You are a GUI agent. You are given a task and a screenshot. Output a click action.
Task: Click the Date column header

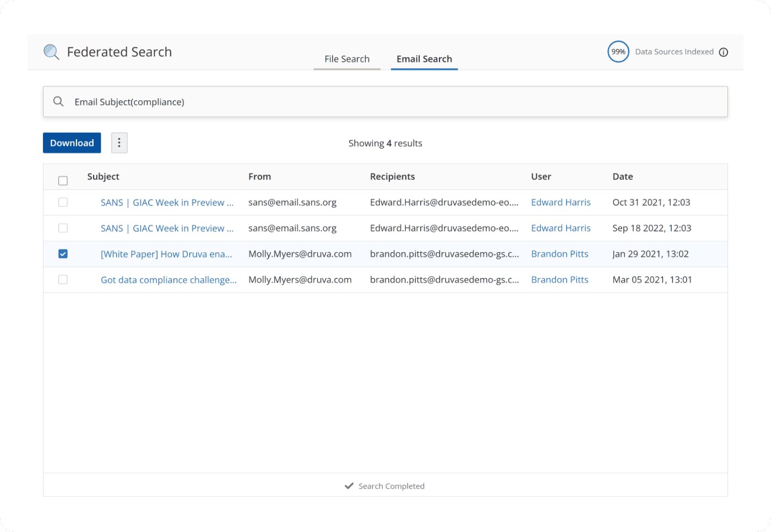pos(622,176)
